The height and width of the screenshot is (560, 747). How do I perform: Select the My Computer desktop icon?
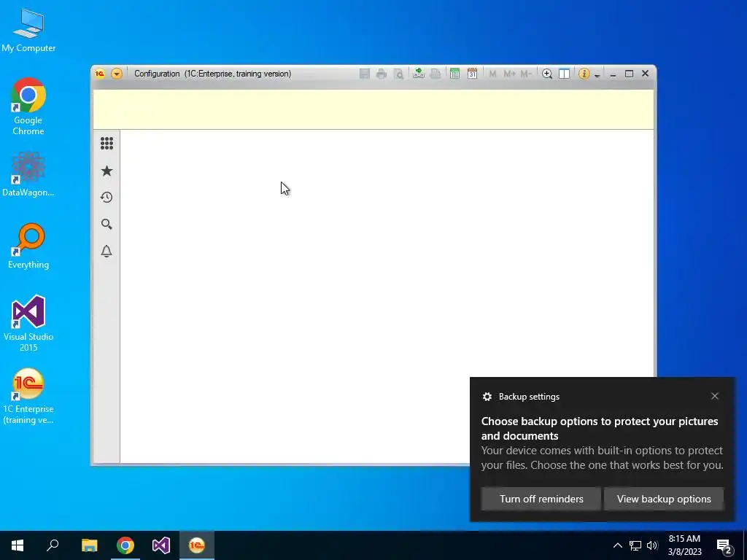pyautogui.click(x=28, y=31)
